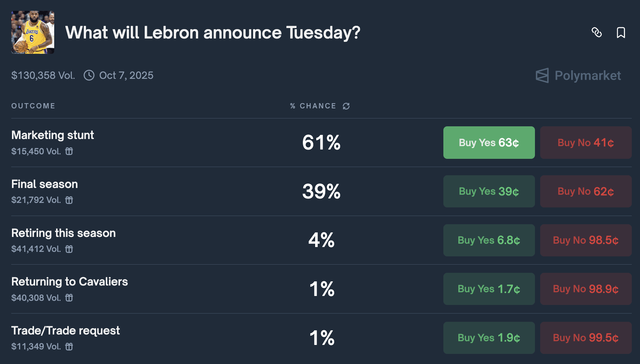Click the gift icon under Trade/Trade request

pos(69,347)
